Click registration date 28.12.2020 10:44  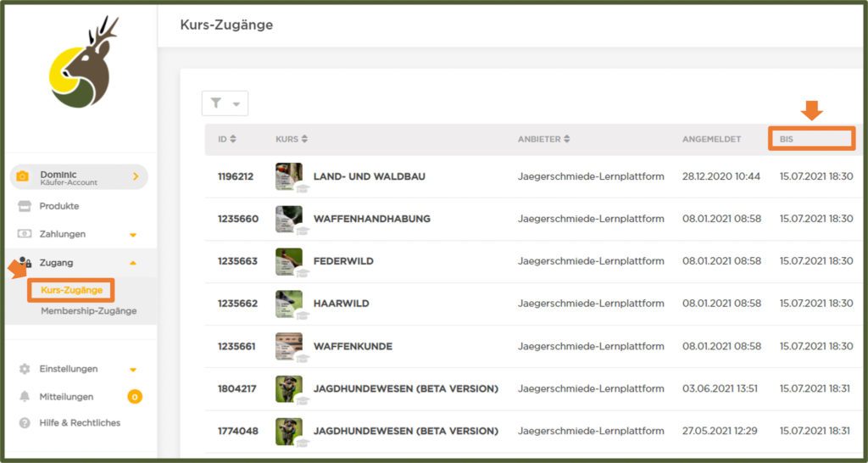click(721, 176)
